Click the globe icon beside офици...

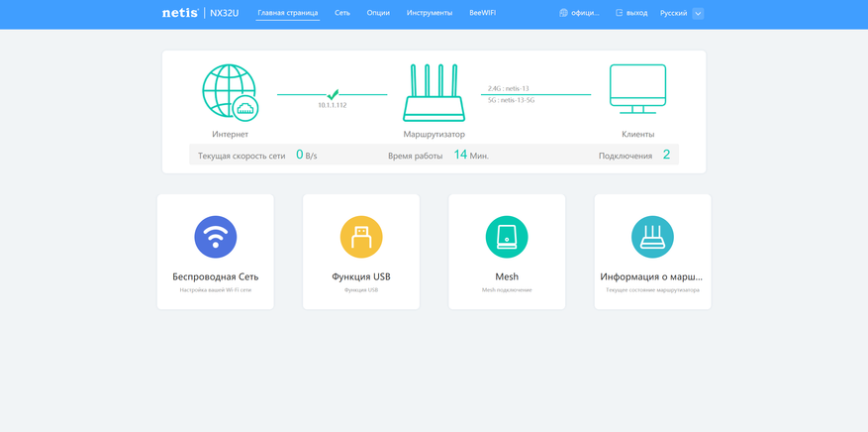point(563,13)
